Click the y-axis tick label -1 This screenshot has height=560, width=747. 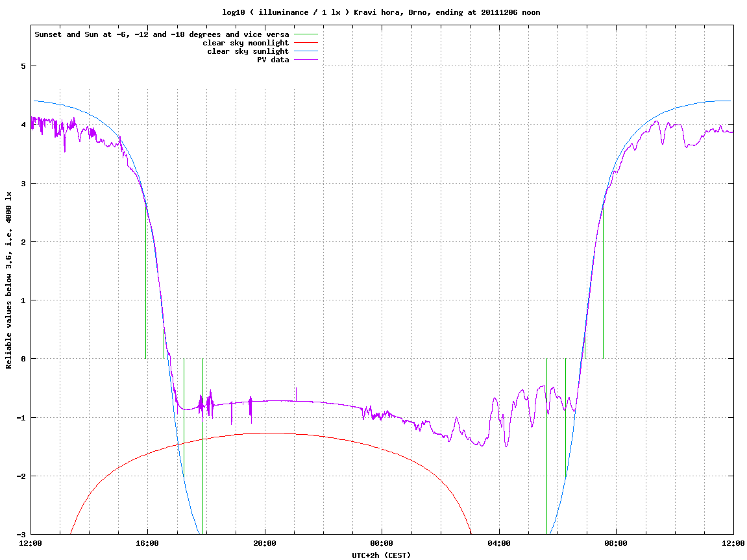coord(21,418)
